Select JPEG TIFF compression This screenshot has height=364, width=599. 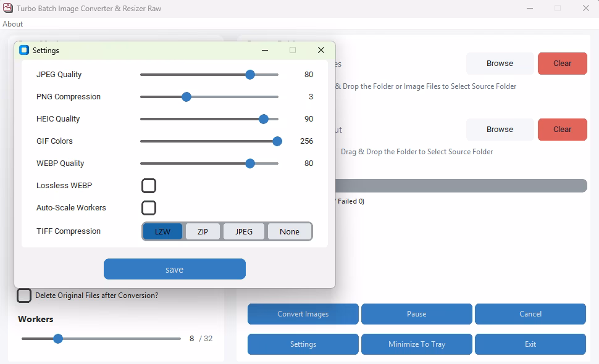click(x=244, y=231)
